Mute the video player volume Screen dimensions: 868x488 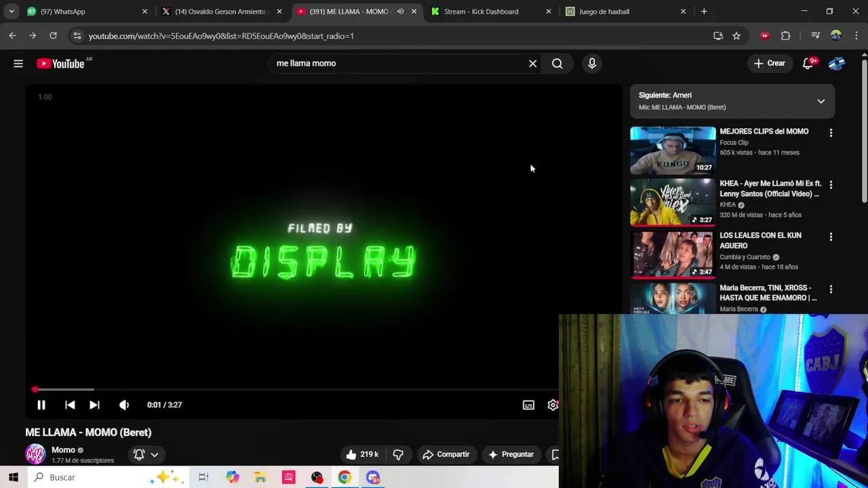pyautogui.click(x=124, y=405)
